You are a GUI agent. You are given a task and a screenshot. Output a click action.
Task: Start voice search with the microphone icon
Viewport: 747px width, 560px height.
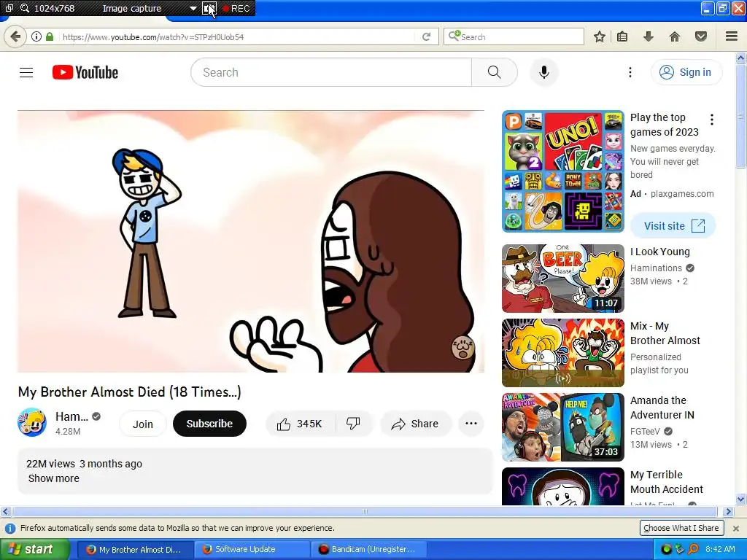544,72
